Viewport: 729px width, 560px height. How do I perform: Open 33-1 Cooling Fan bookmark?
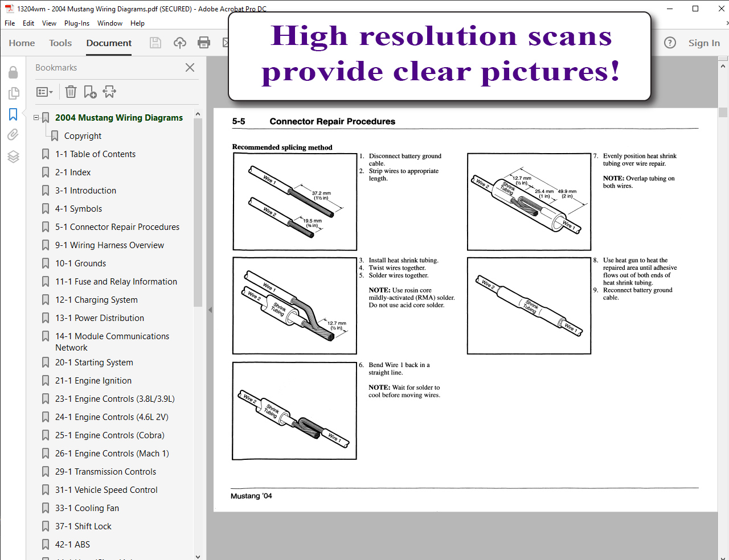tap(87, 508)
